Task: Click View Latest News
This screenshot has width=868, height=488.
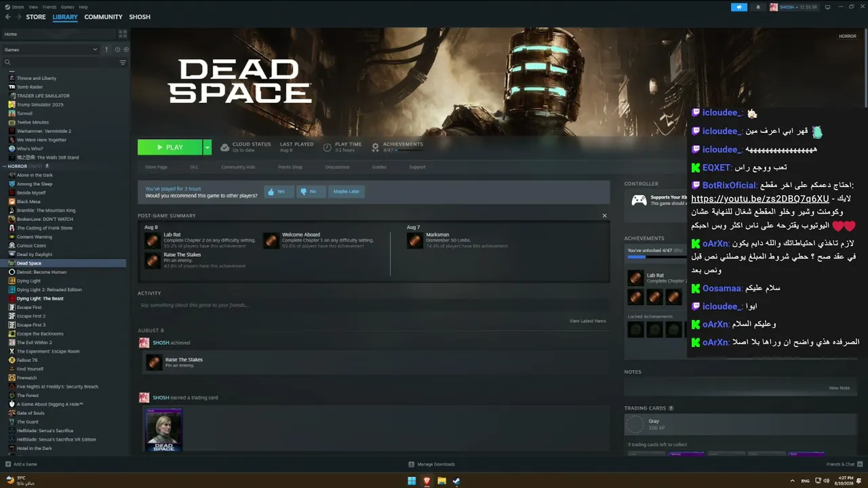Action: point(587,321)
